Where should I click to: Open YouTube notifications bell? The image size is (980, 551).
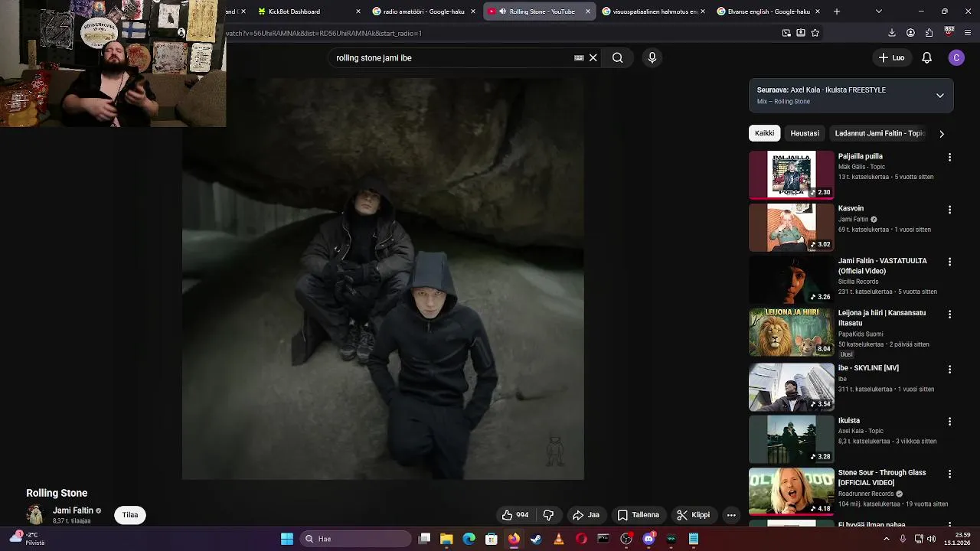(x=926, y=57)
